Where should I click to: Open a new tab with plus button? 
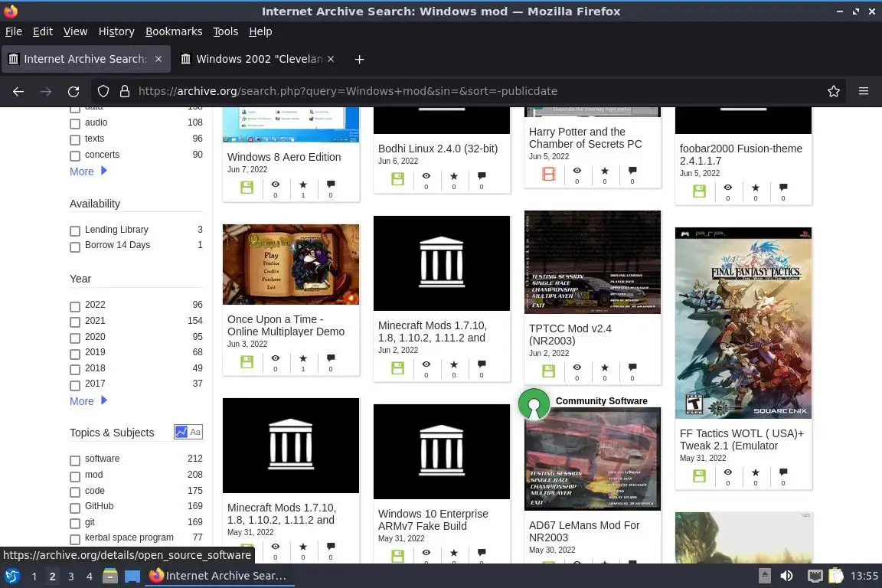tap(359, 59)
